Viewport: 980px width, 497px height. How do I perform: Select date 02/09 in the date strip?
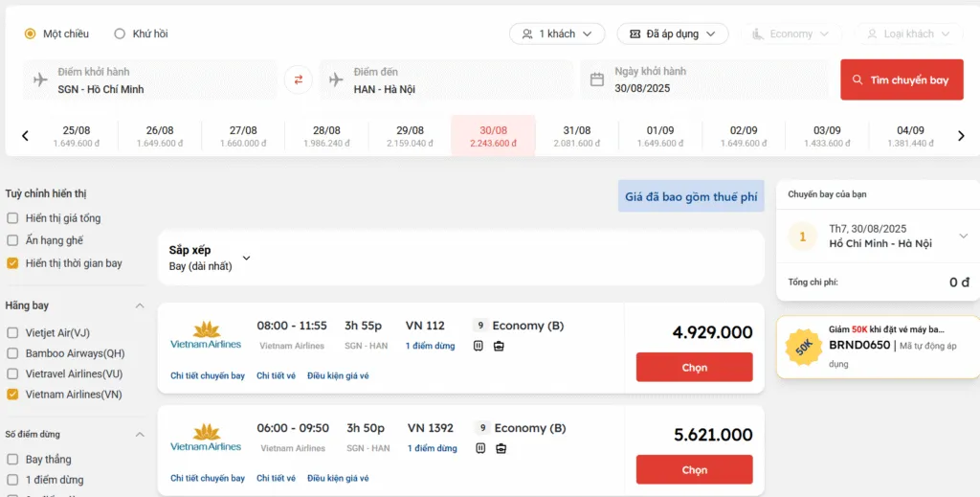[x=744, y=136]
